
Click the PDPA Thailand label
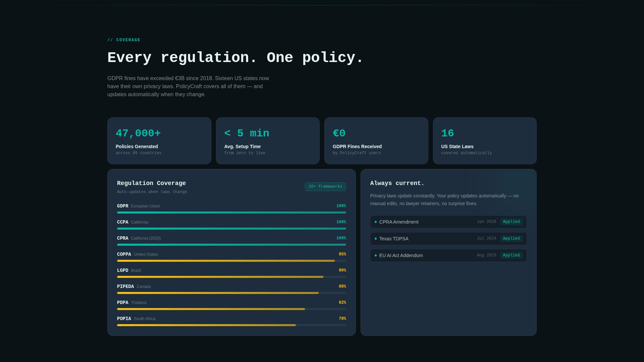click(132, 303)
